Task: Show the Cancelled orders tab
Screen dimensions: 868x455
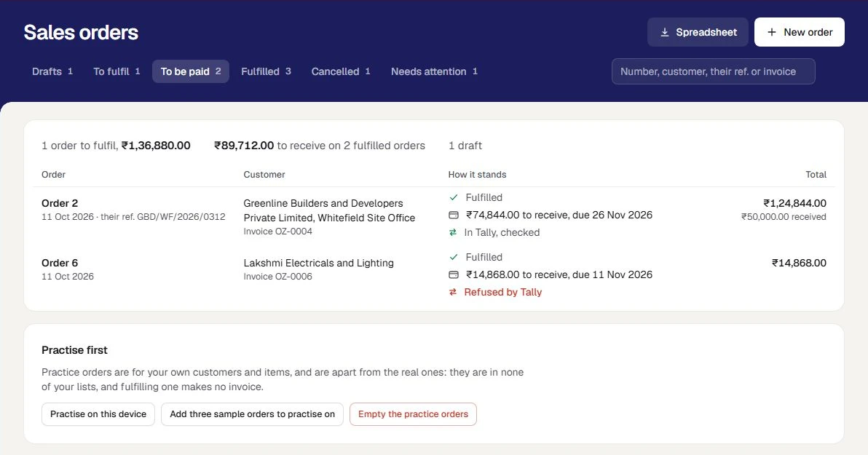Action: pyautogui.click(x=341, y=71)
